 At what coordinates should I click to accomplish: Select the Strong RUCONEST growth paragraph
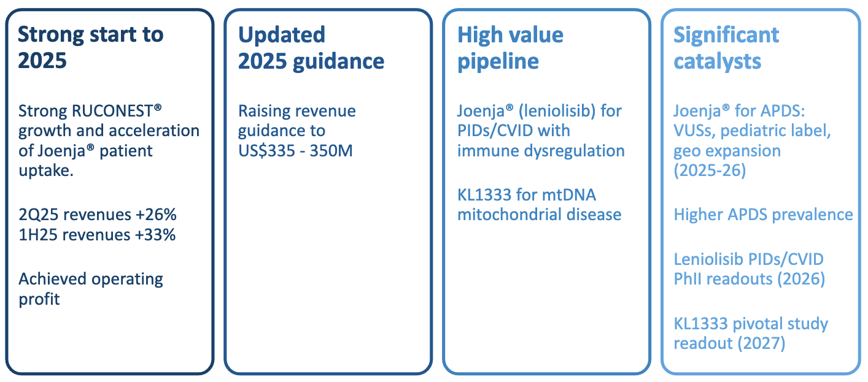109,140
